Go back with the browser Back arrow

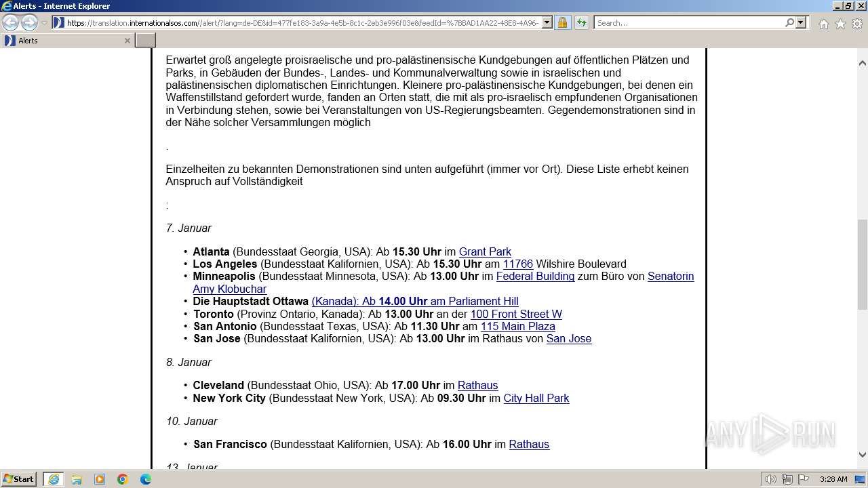pos(10,22)
